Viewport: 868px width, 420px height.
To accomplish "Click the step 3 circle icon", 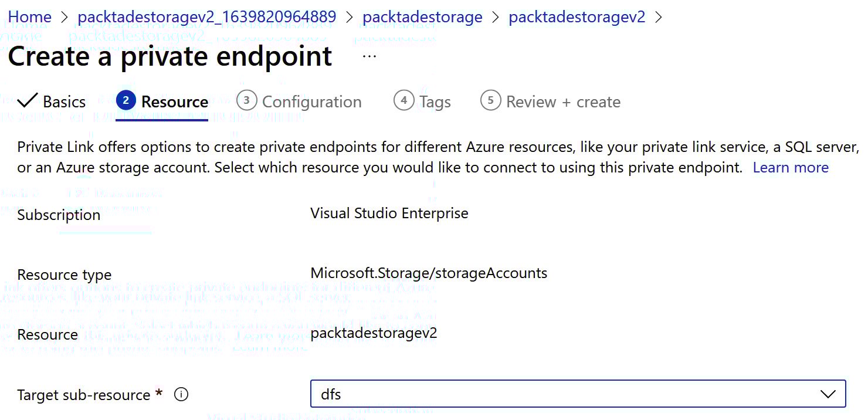I will (x=246, y=101).
